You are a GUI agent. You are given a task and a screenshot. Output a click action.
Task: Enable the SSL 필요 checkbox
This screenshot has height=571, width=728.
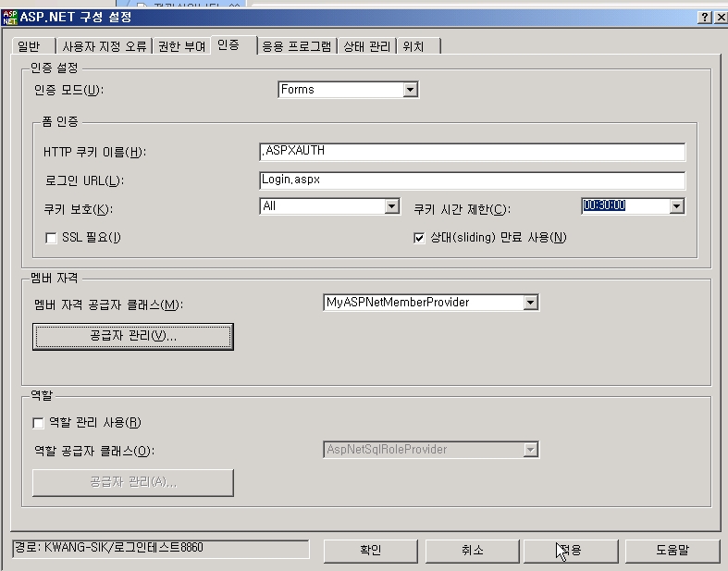[51, 238]
